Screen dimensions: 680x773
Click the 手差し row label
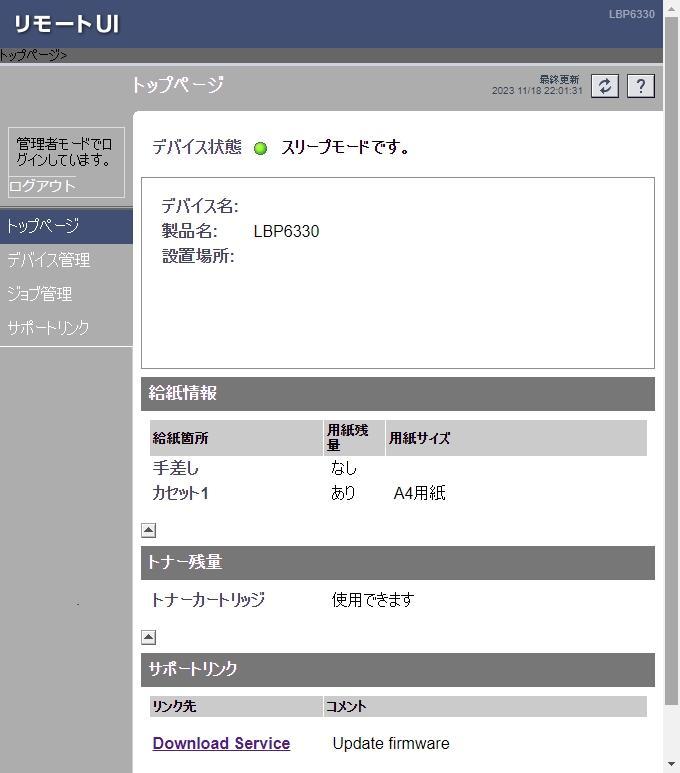point(176,468)
